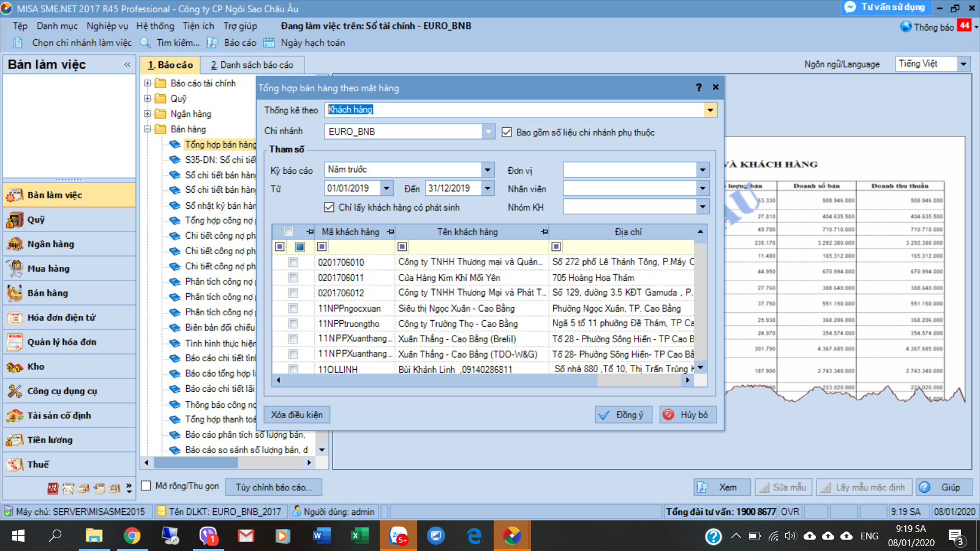Open the Kho warehouse module icon
Image resolution: width=980 pixels, height=551 pixels.
click(15, 367)
